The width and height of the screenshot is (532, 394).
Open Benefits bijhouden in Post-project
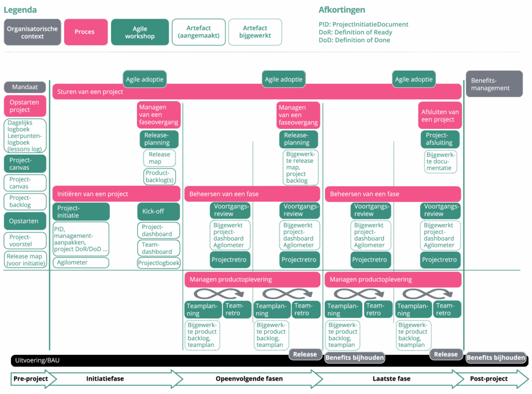pos(495,357)
